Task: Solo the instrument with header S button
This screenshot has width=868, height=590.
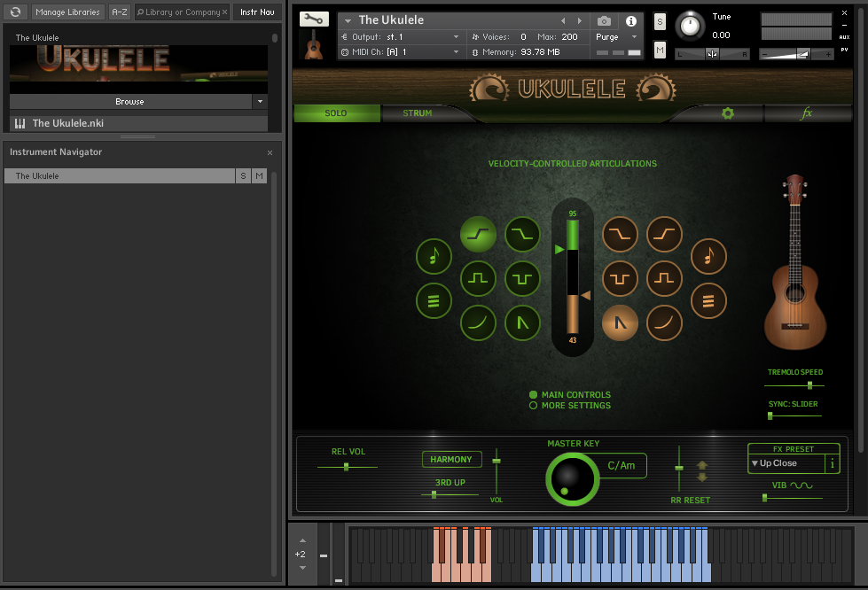Action: [x=660, y=21]
